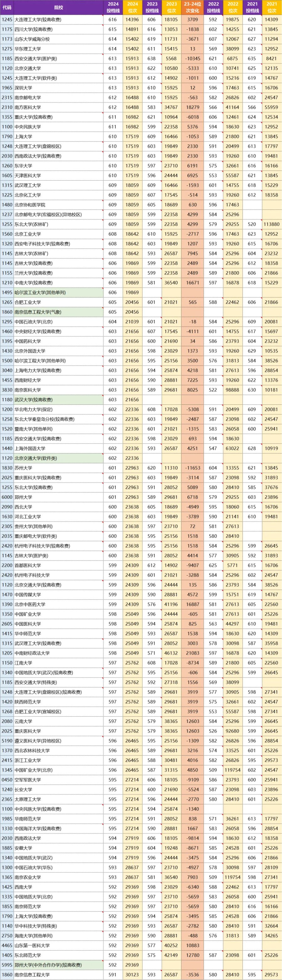Click the 苏州大学 cell
Viewport: 282px width, 980px height.
click(x=59, y=468)
